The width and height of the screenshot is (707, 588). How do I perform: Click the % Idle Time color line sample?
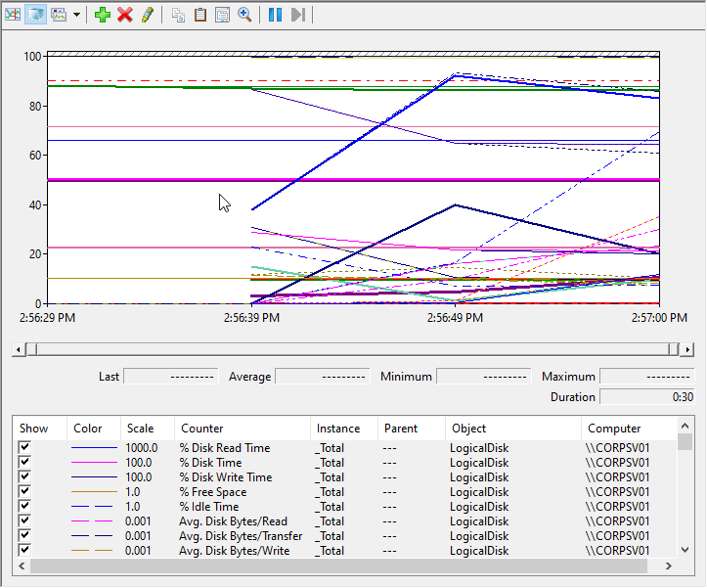91,507
